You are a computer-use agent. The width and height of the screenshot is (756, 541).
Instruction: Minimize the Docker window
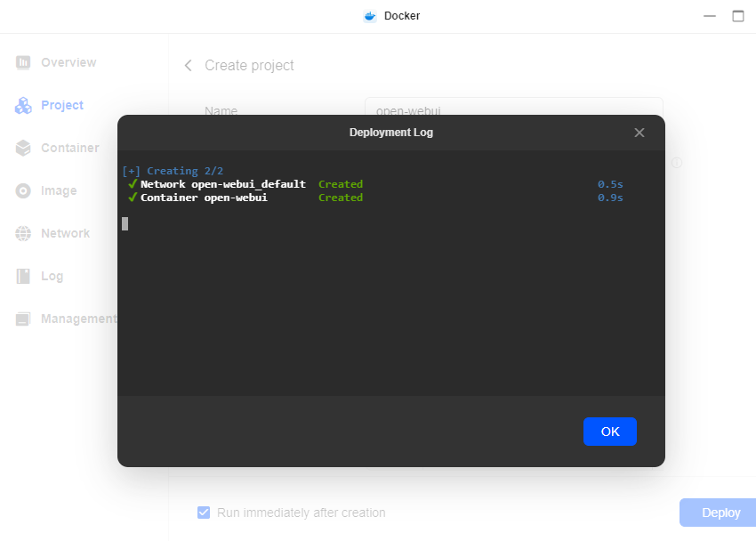(x=709, y=16)
